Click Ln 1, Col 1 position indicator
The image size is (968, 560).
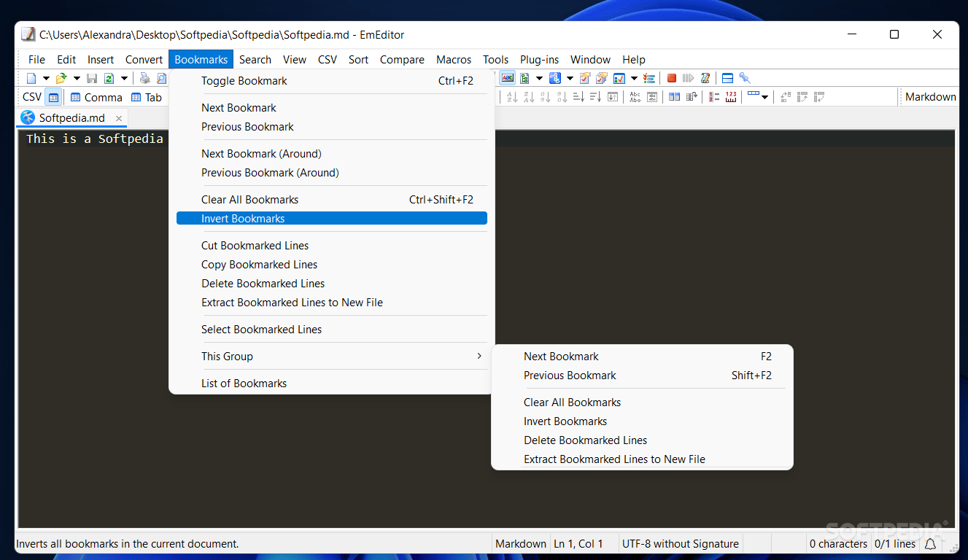tap(578, 544)
